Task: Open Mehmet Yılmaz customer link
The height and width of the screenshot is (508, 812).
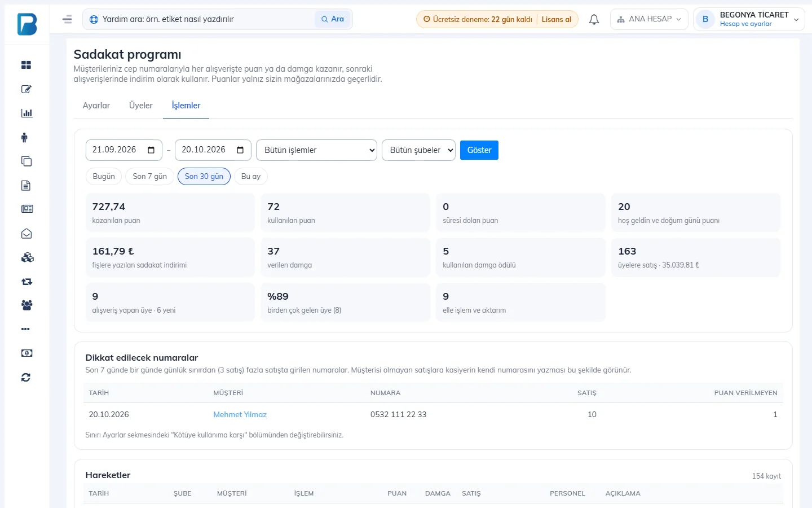Action: coord(240,414)
